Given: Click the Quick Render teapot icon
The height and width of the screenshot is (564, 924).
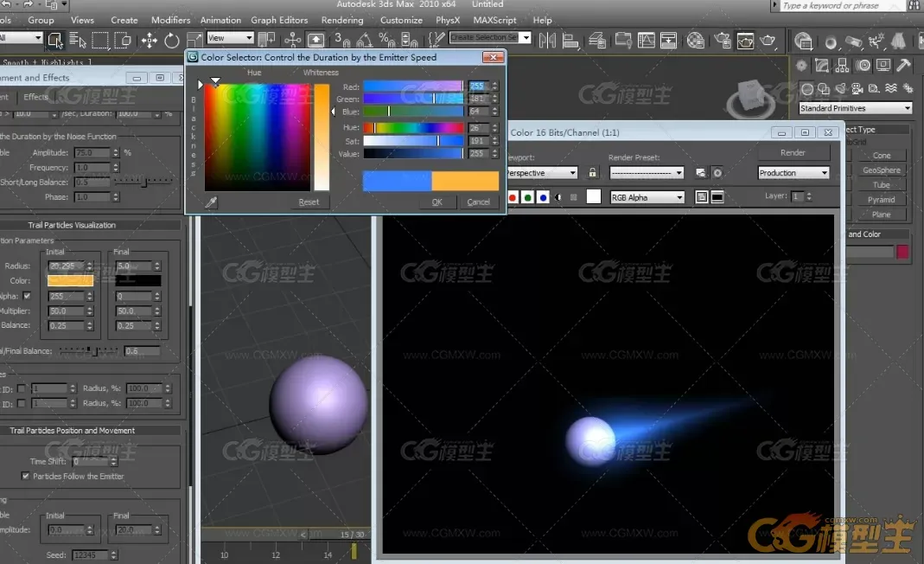Looking at the screenshot, I should tap(768, 40).
